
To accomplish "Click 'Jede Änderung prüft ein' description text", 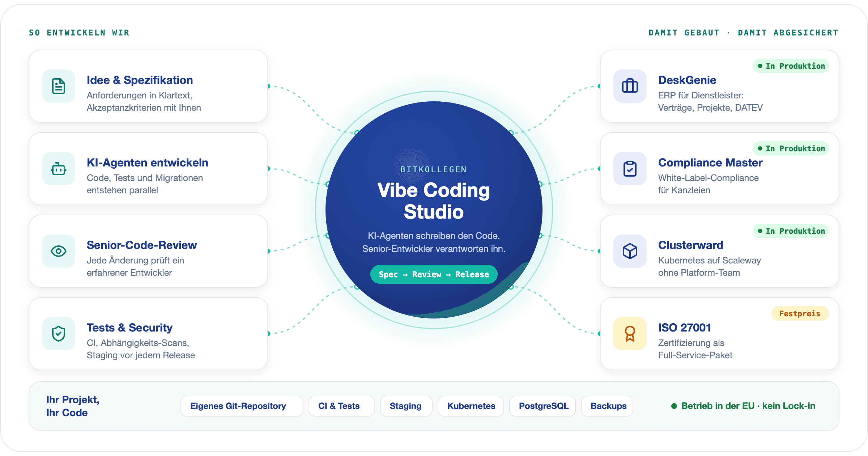I will click(x=135, y=260).
